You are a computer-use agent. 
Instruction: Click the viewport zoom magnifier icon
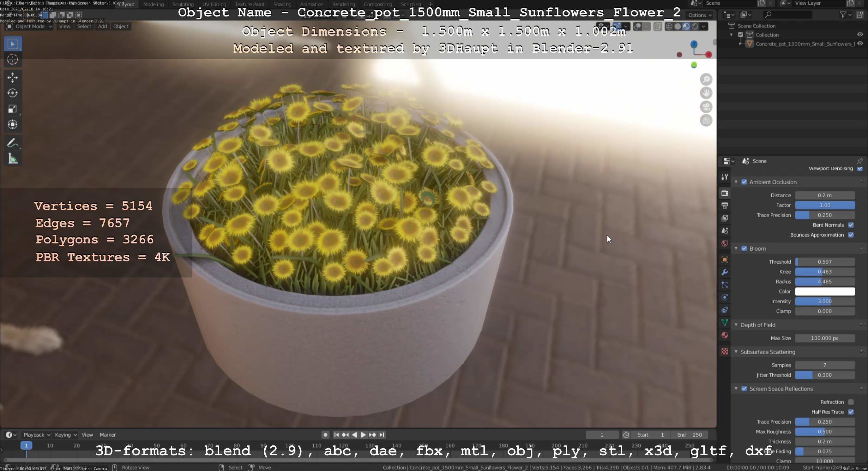[706, 80]
